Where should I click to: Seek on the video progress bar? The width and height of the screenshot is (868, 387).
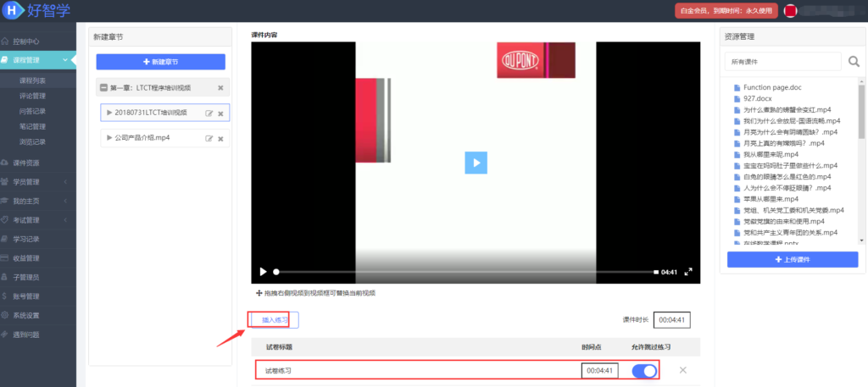click(x=465, y=272)
